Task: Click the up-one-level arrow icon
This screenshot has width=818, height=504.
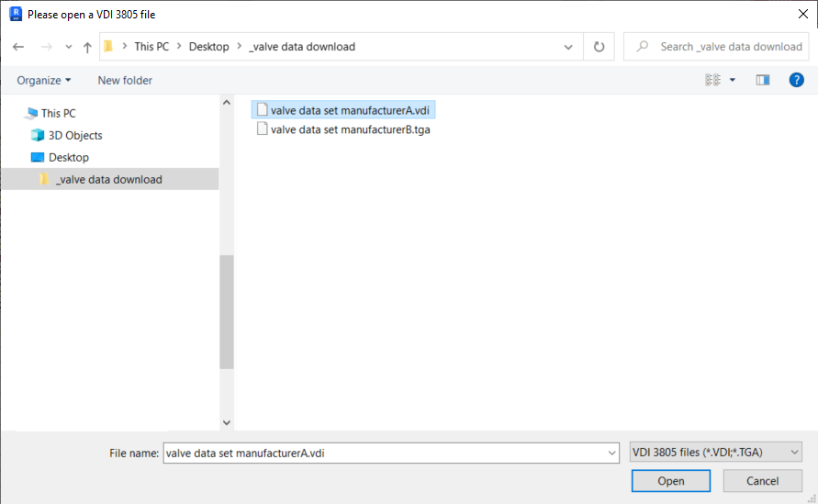Action: (87, 47)
